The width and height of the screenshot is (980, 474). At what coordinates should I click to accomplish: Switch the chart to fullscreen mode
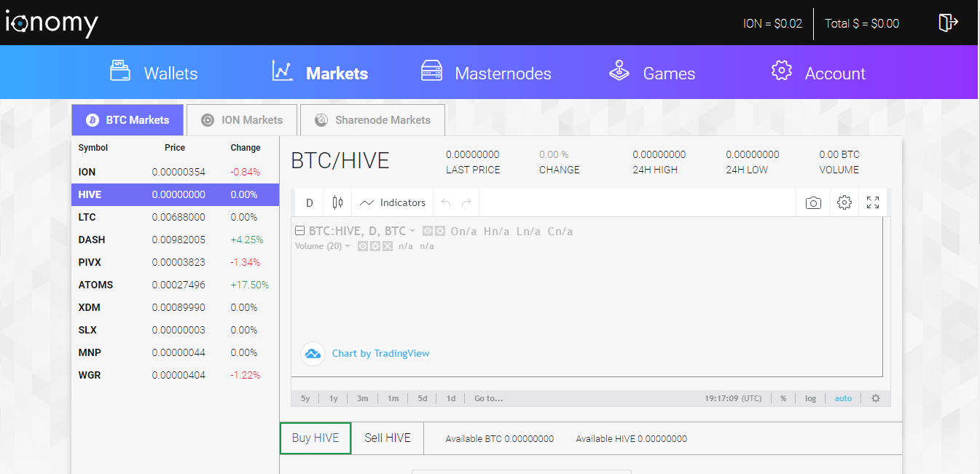[x=873, y=202]
